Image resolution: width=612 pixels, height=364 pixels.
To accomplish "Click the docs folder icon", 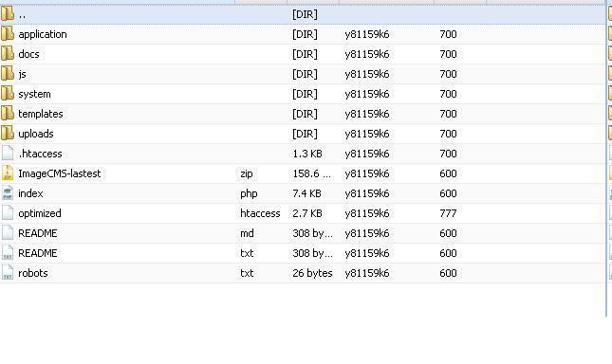I will 8,54.
